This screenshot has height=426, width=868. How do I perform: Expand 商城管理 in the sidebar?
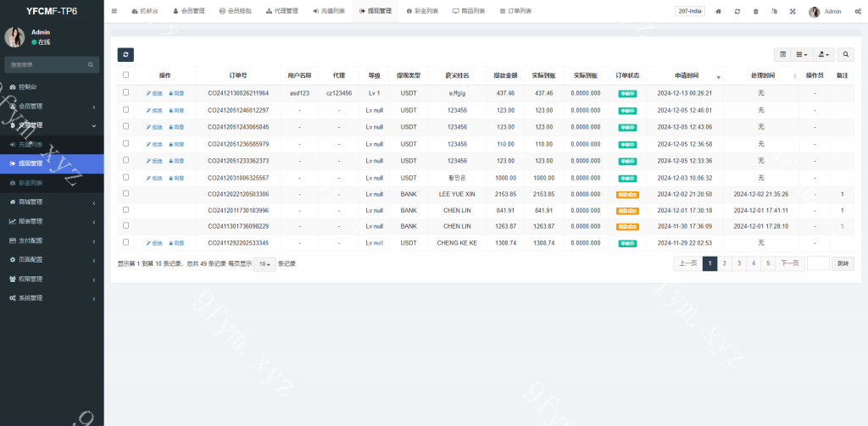click(52, 202)
